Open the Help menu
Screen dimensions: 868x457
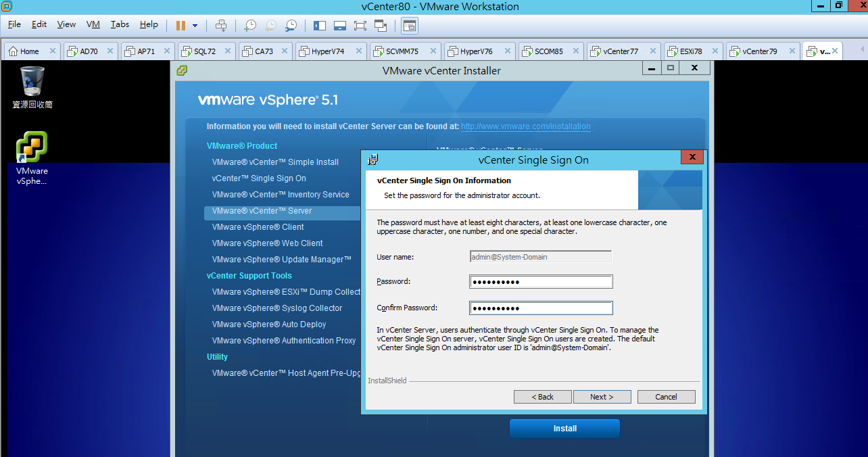(x=149, y=24)
